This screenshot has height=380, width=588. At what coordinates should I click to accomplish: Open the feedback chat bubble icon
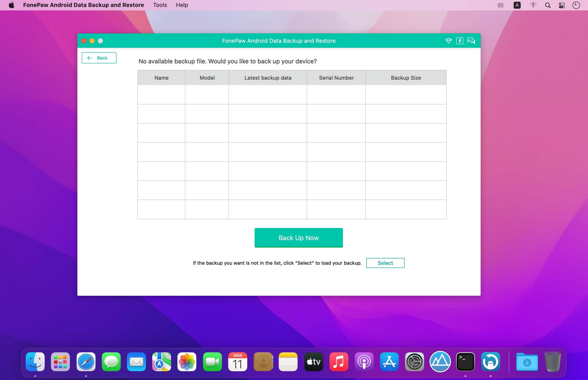[x=471, y=41]
